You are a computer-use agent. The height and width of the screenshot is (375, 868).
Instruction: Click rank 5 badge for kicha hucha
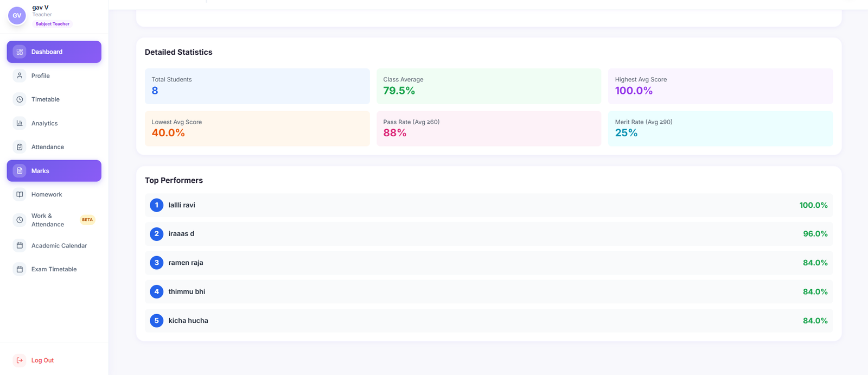156,321
